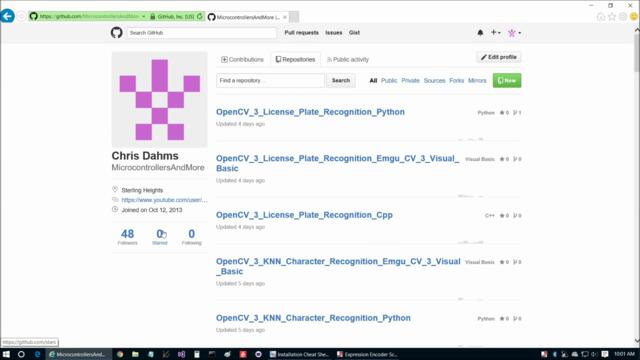
Task: Open the Edge browser taskbar icon
Action: (37, 354)
